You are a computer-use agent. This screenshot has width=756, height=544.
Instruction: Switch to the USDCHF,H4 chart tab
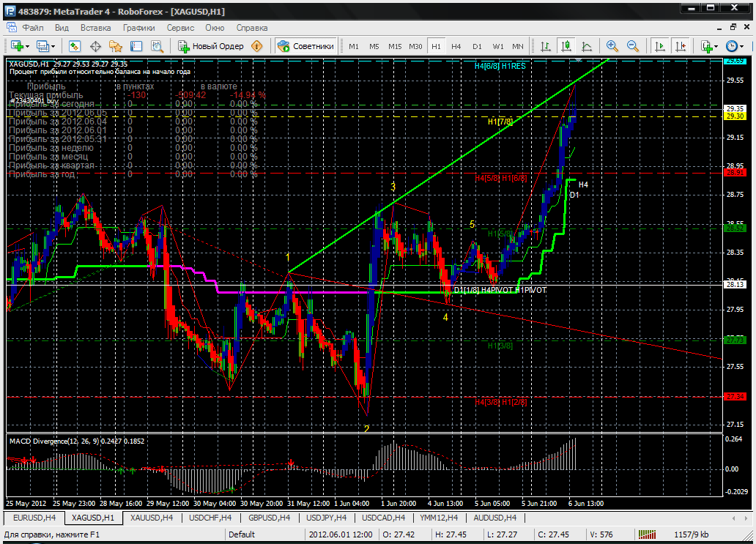(210, 518)
